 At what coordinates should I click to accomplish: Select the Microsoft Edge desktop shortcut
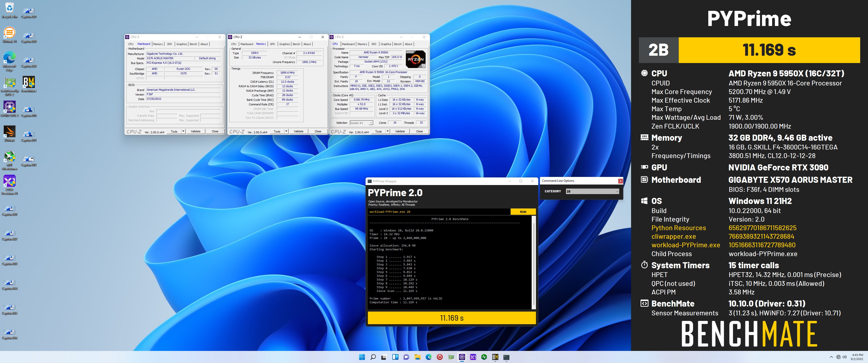(x=9, y=61)
